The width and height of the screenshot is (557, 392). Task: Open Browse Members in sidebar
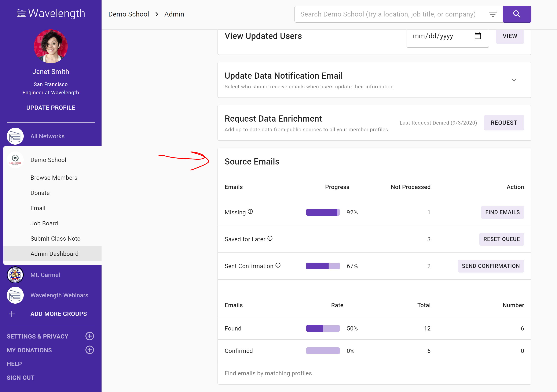[x=54, y=178]
